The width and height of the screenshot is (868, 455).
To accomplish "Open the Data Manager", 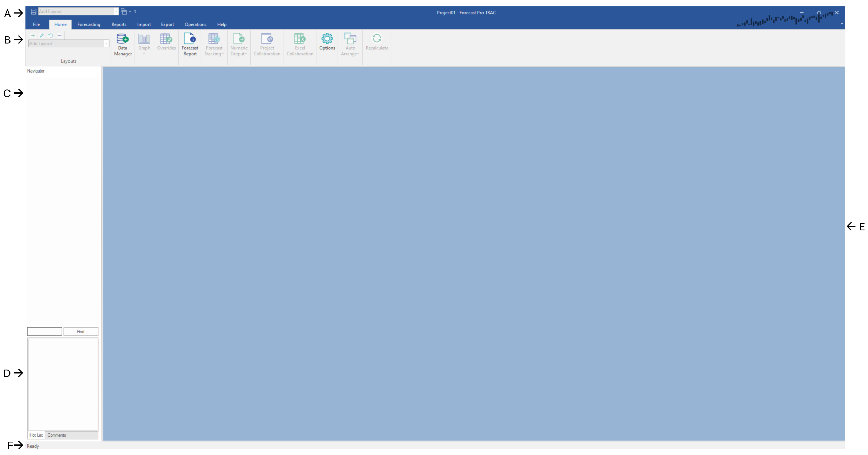I will click(x=123, y=44).
